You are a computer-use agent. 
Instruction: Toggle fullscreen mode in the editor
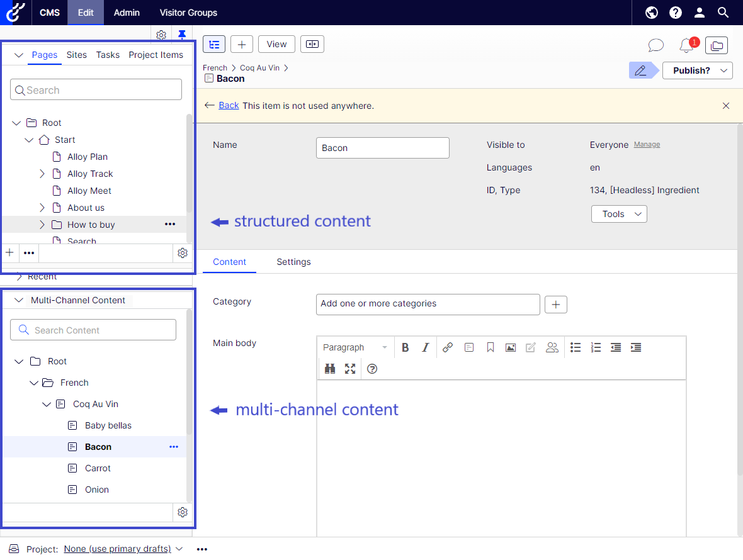pos(351,369)
